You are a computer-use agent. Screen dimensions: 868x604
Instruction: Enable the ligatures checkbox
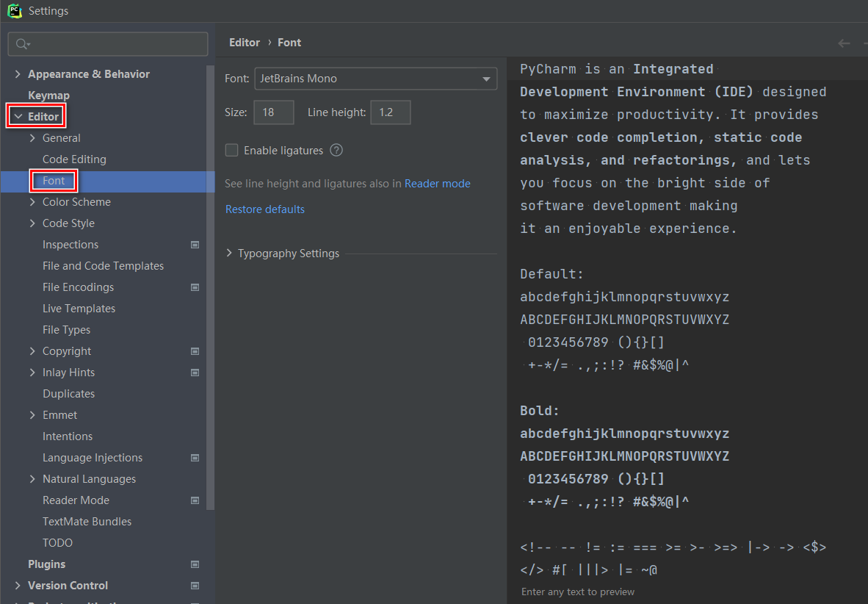click(231, 150)
